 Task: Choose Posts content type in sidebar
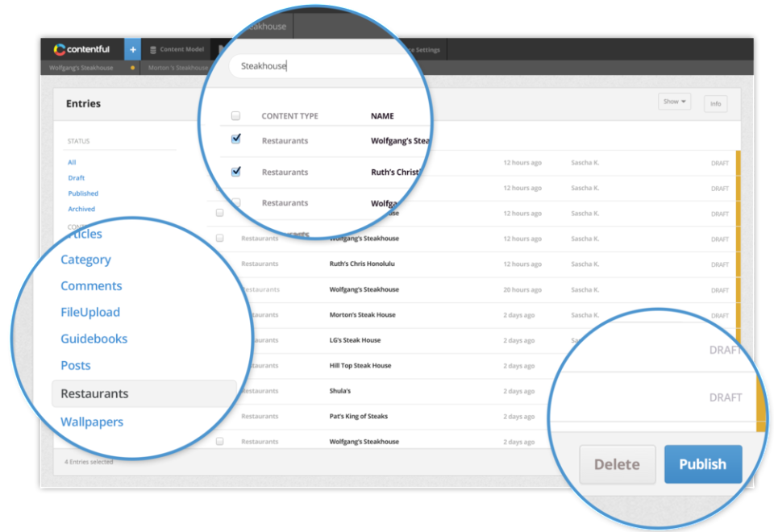pyautogui.click(x=76, y=365)
